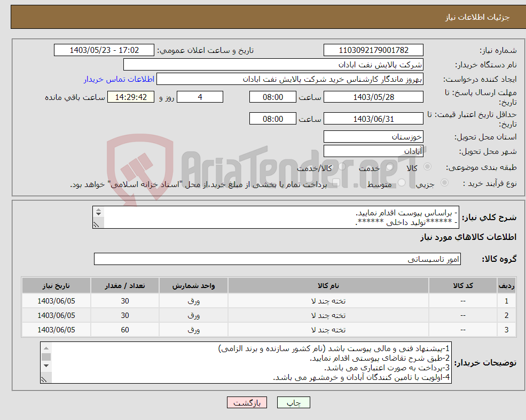Click the واحد شمارش column header

point(193,286)
